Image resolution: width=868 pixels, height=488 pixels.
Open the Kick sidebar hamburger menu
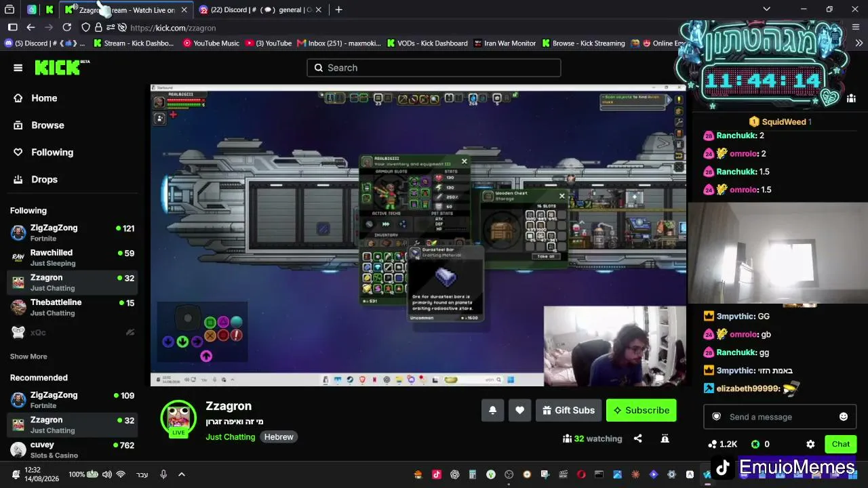[18, 68]
